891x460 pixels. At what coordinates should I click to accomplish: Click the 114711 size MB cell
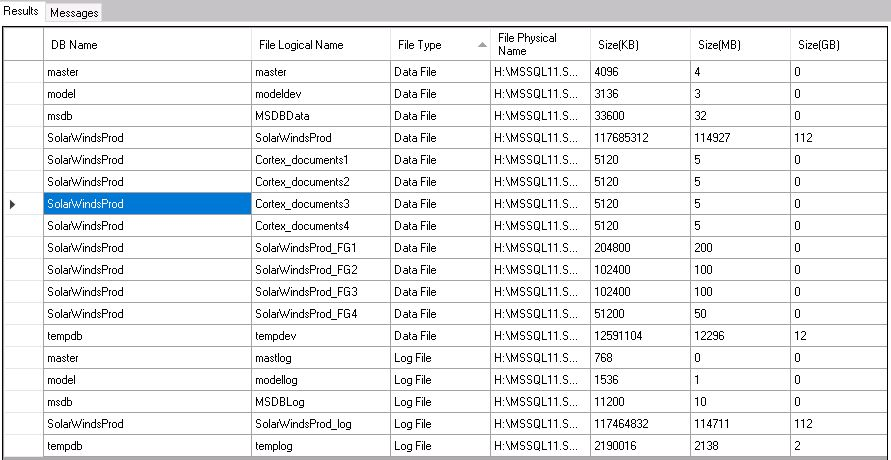point(740,424)
